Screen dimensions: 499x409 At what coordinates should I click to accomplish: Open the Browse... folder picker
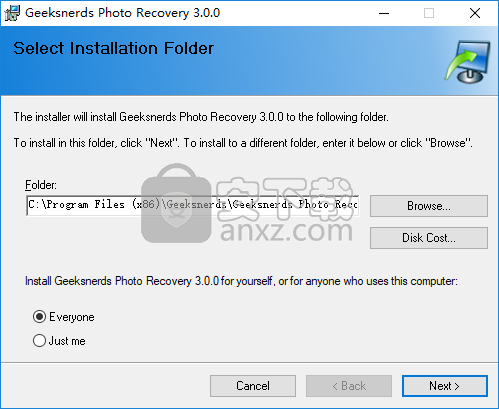pos(429,206)
